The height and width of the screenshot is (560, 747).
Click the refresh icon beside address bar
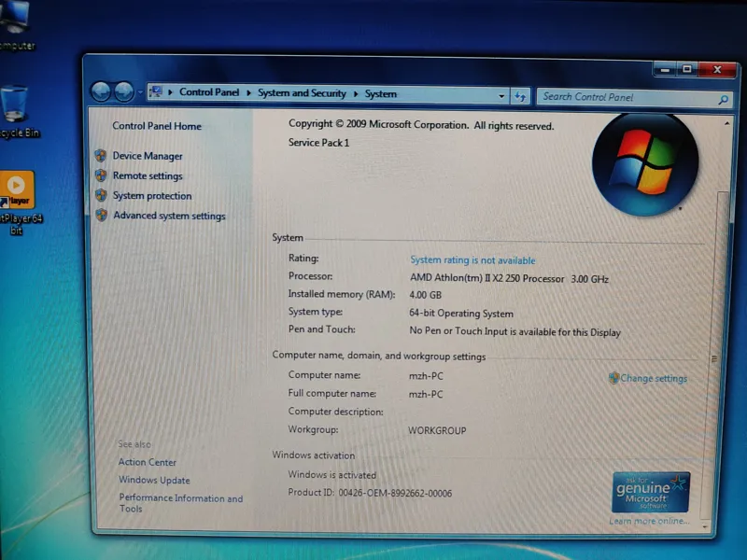521,96
